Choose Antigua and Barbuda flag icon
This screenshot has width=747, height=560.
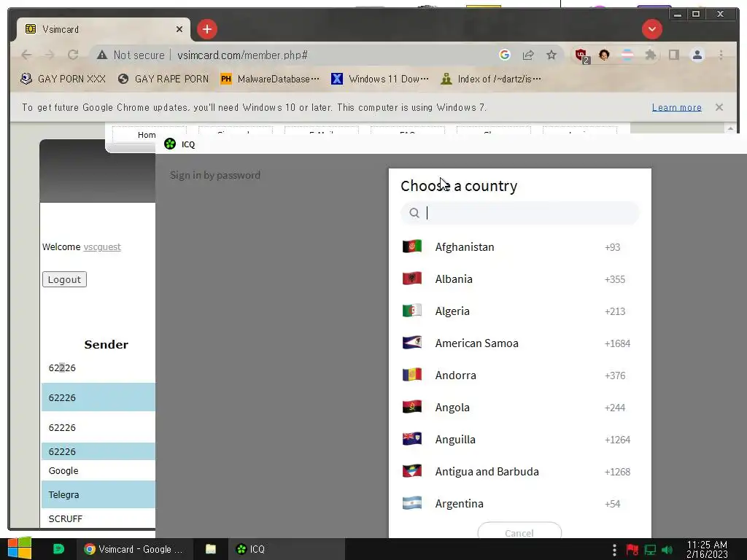tap(412, 472)
